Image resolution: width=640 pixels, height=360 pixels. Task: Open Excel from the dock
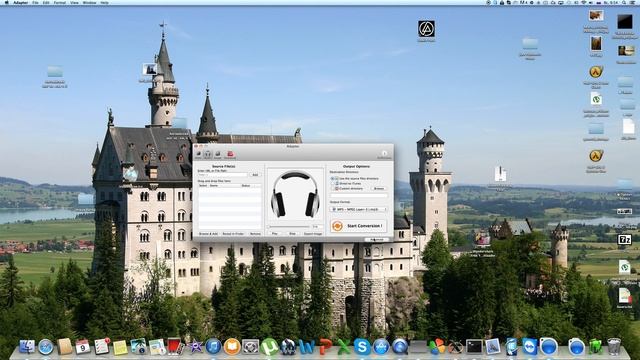(x=344, y=347)
